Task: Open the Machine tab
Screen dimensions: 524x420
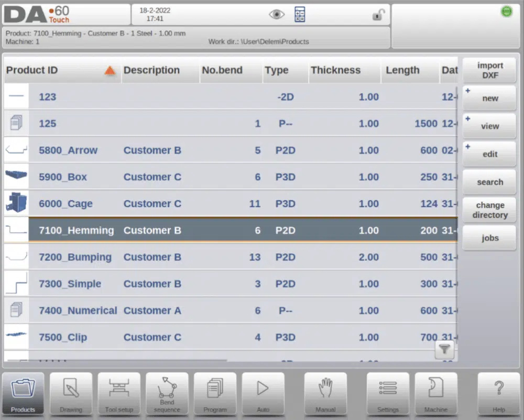Action: click(x=436, y=394)
